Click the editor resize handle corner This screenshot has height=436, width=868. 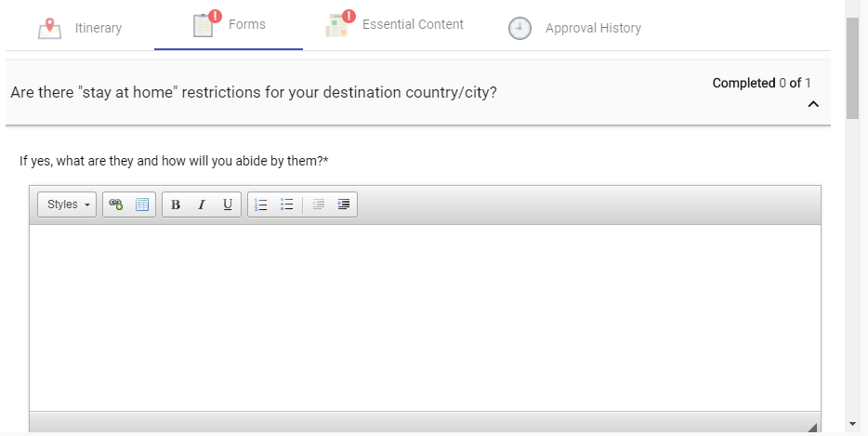tap(812, 427)
